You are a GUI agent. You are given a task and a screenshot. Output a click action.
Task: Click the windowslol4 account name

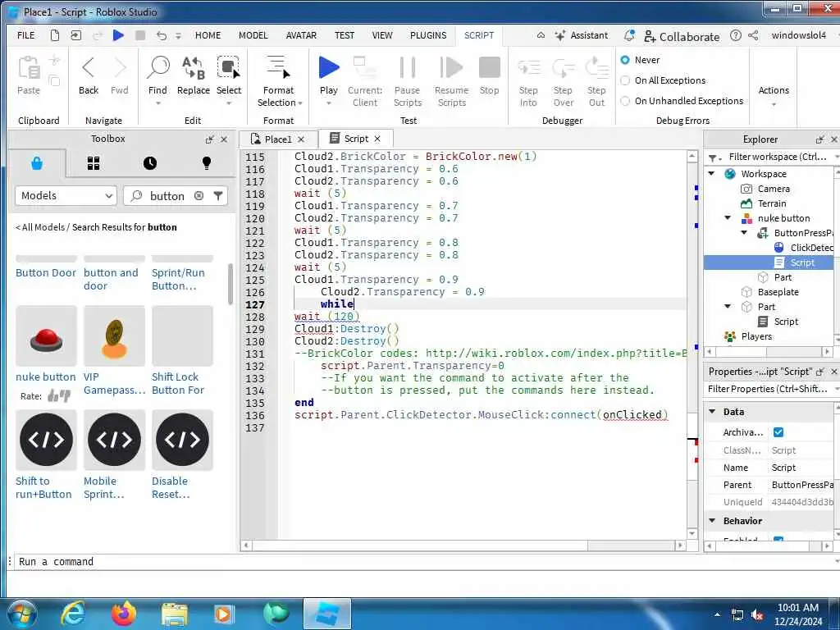click(798, 35)
